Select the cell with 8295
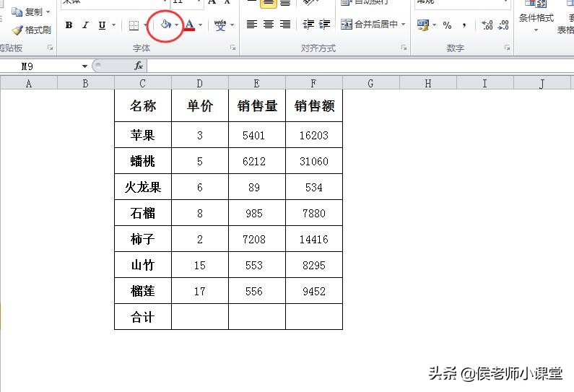This screenshot has width=574, height=392. (314, 265)
